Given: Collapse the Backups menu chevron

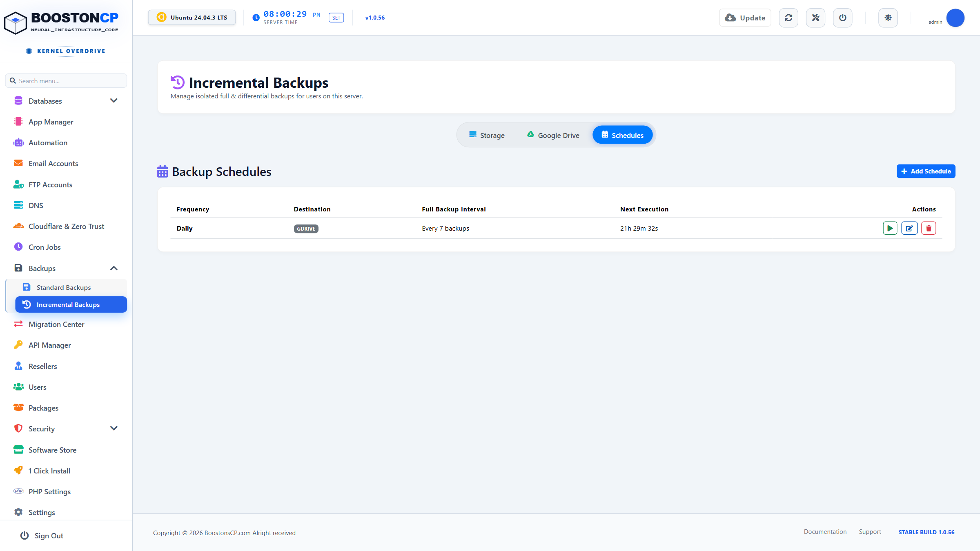Looking at the screenshot, I should (114, 268).
